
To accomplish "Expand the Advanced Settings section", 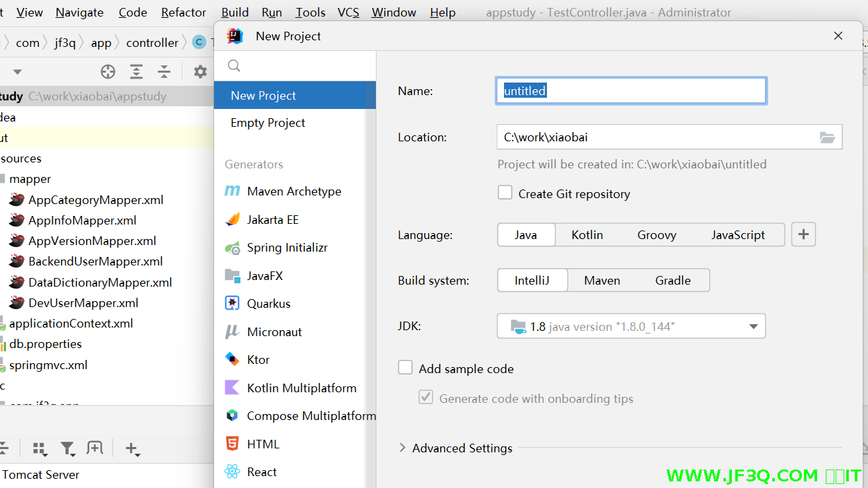I will point(403,448).
